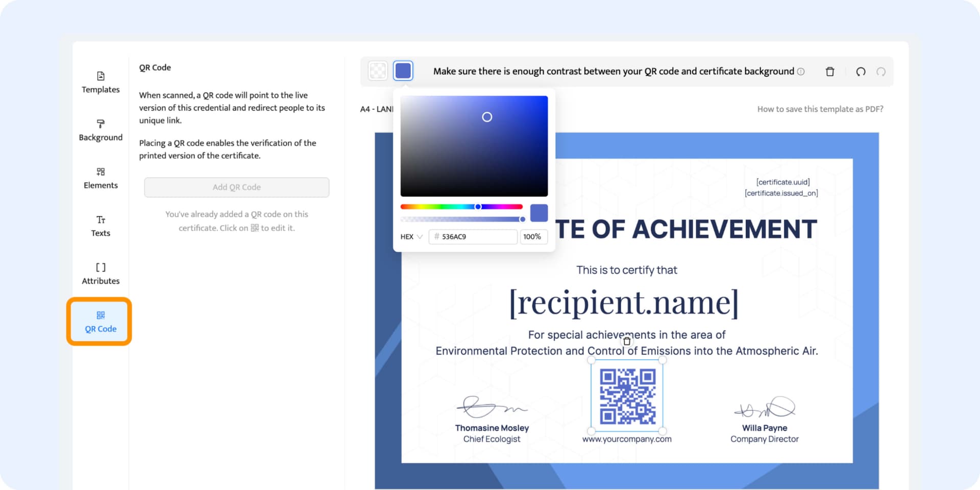The width and height of the screenshot is (980, 490).
Task: Open the Templates panel icon
Action: [x=101, y=77]
